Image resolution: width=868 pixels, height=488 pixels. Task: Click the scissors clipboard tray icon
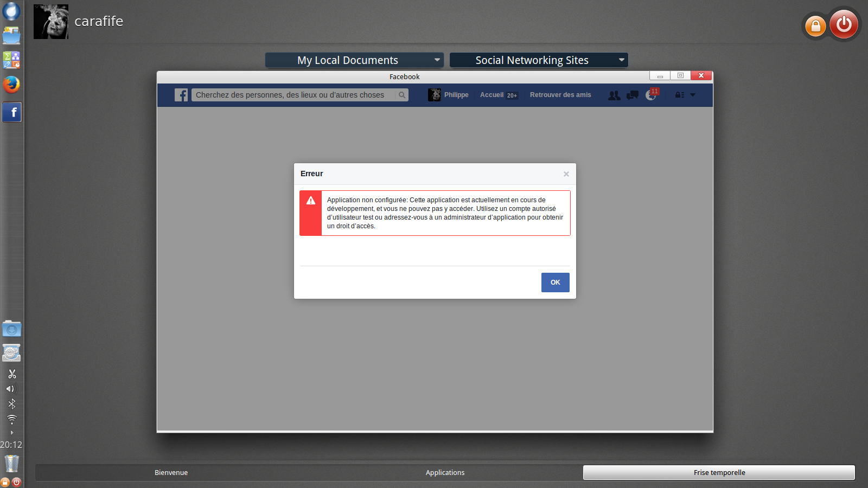[x=12, y=374]
